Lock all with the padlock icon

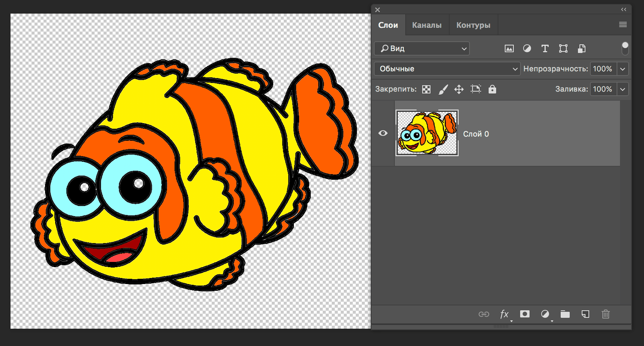pos(492,89)
